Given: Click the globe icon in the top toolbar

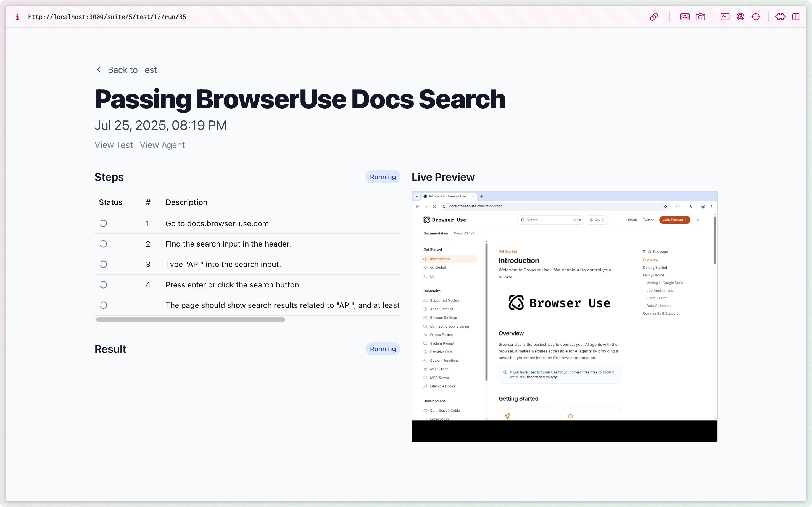Looking at the screenshot, I should coord(740,17).
